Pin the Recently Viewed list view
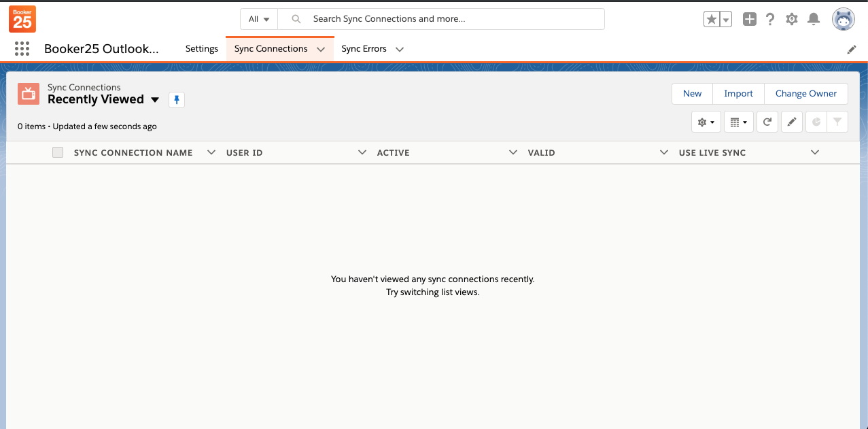The height and width of the screenshot is (429, 868). click(x=177, y=100)
